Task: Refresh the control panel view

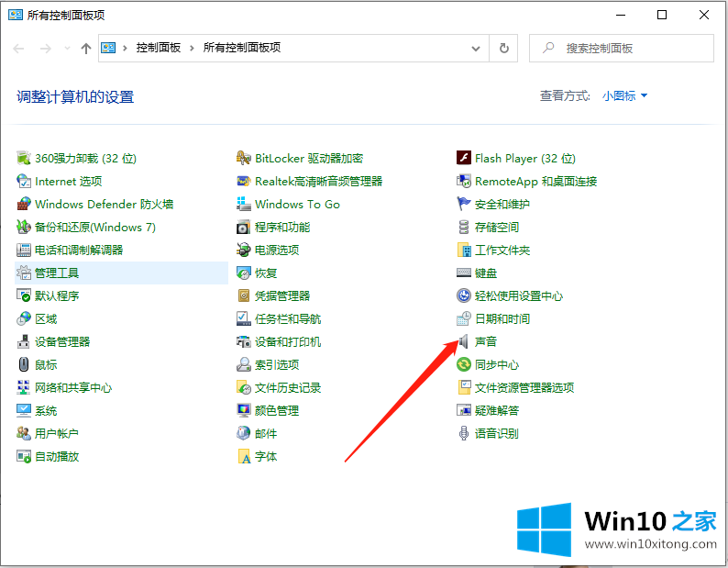Action: (503, 49)
